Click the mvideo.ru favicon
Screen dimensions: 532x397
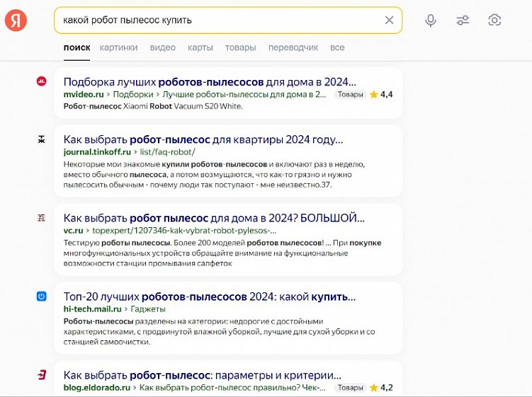click(41, 81)
